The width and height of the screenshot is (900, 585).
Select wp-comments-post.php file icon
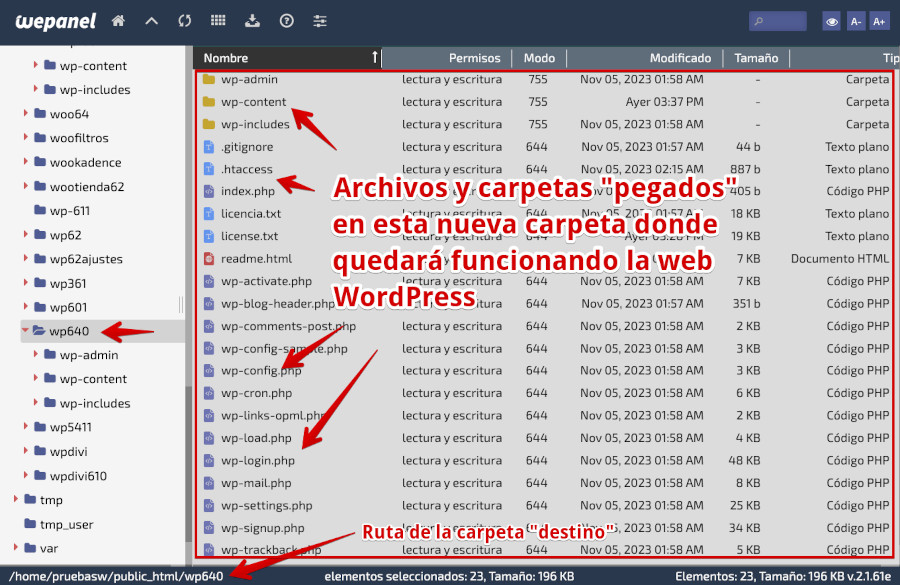(x=209, y=326)
